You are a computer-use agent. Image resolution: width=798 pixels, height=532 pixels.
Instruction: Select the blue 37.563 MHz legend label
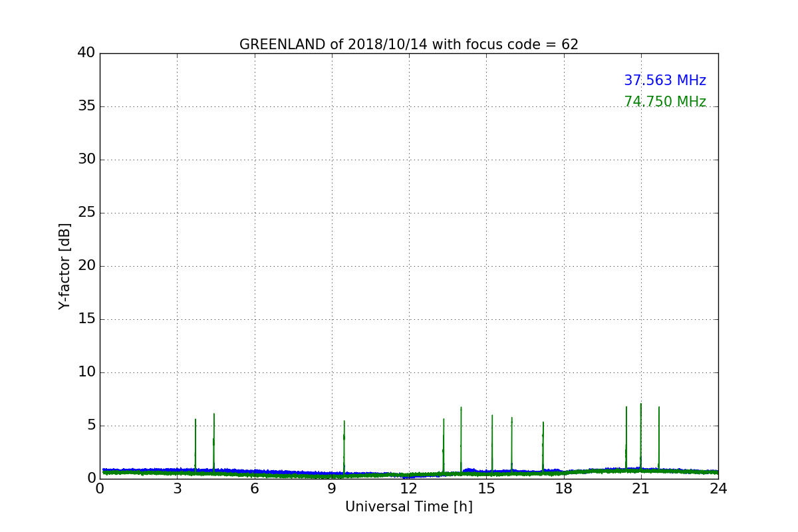click(665, 80)
